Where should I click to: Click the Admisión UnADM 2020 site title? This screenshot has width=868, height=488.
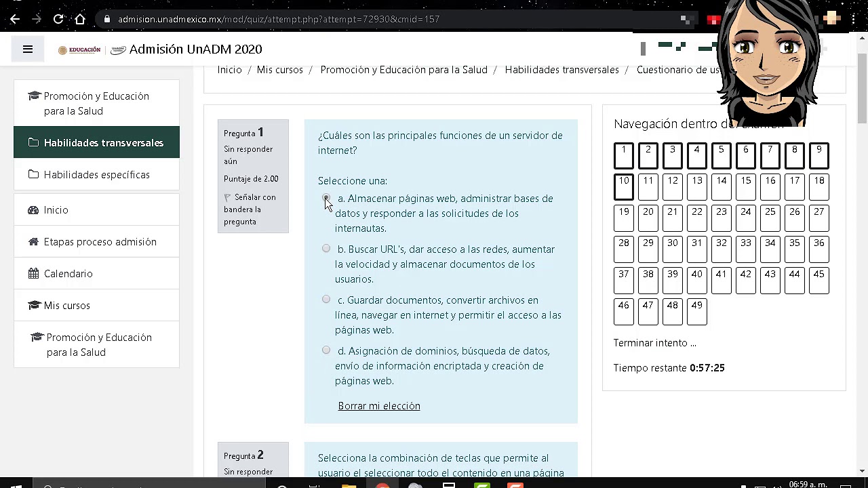tap(195, 49)
